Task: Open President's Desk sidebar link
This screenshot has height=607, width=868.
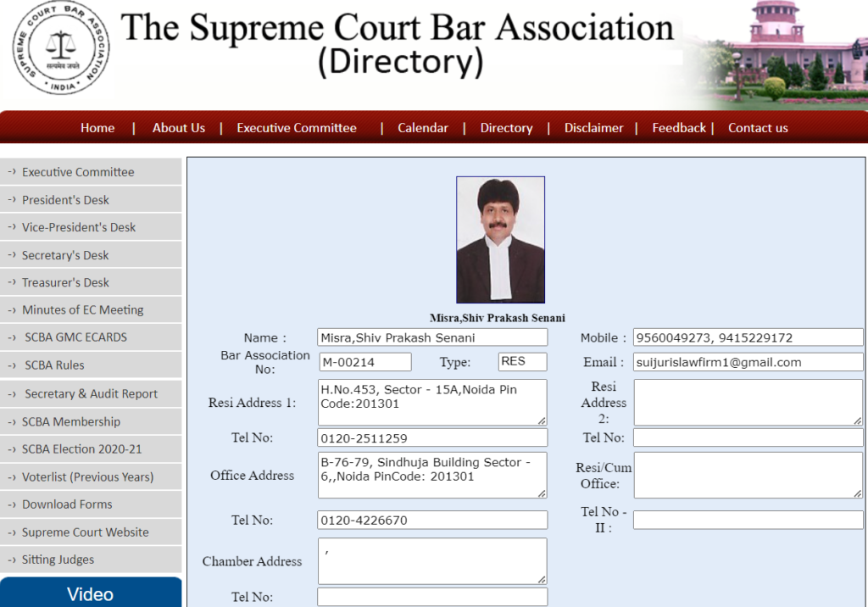Action: 91,199
